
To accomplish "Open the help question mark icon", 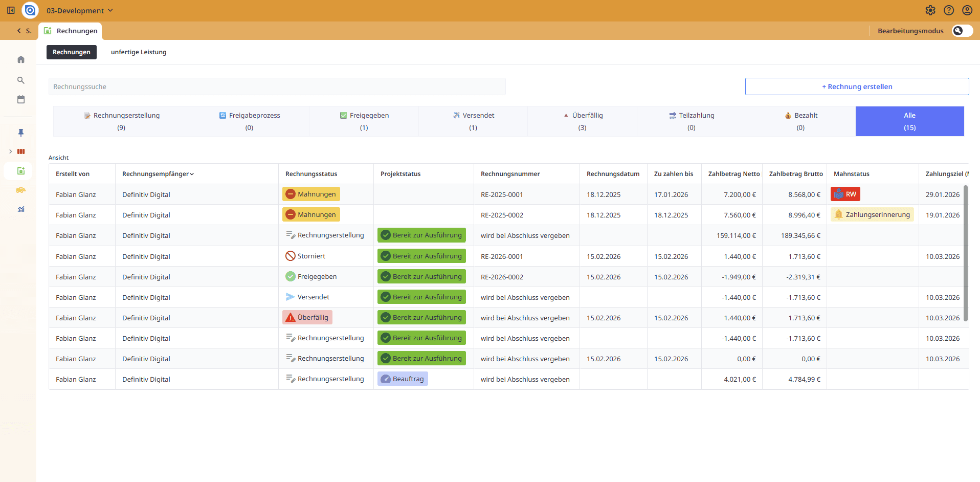I will [x=949, y=10].
